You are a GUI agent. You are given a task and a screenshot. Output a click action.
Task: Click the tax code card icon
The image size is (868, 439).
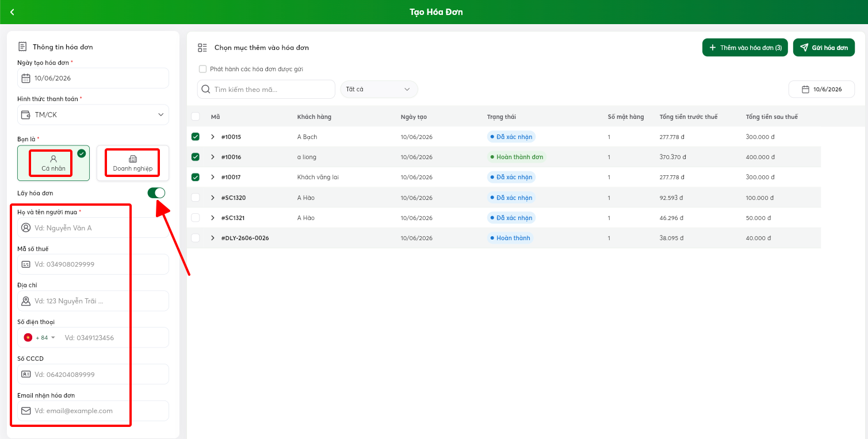coord(26,264)
